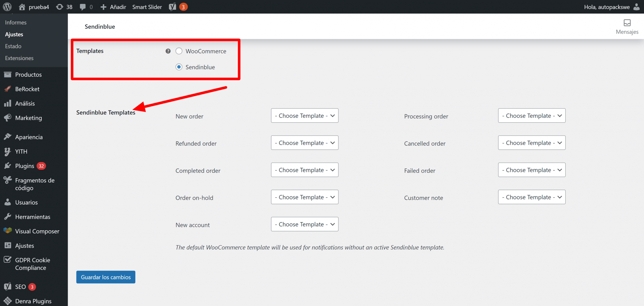The image size is (644, 306).
Task: Click the Mensajes label under inbox
Action: pos(627,32)
